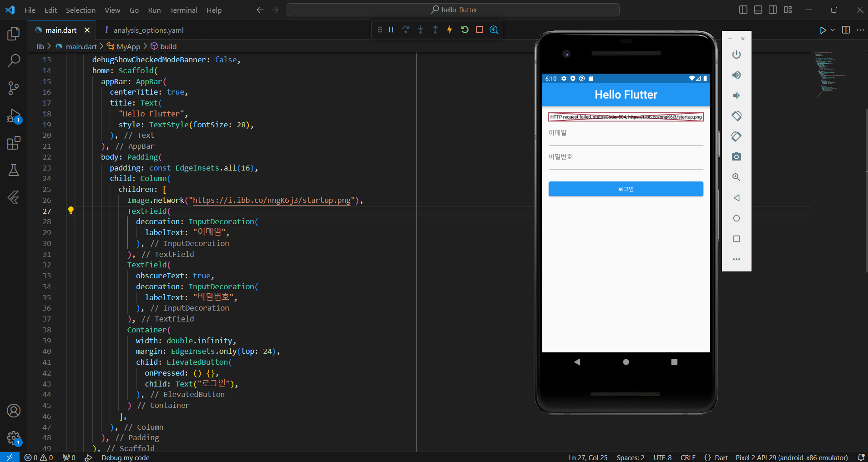Click the errors and warnings status counter
This screenshot has width=868, height=462.
[39, 457]
